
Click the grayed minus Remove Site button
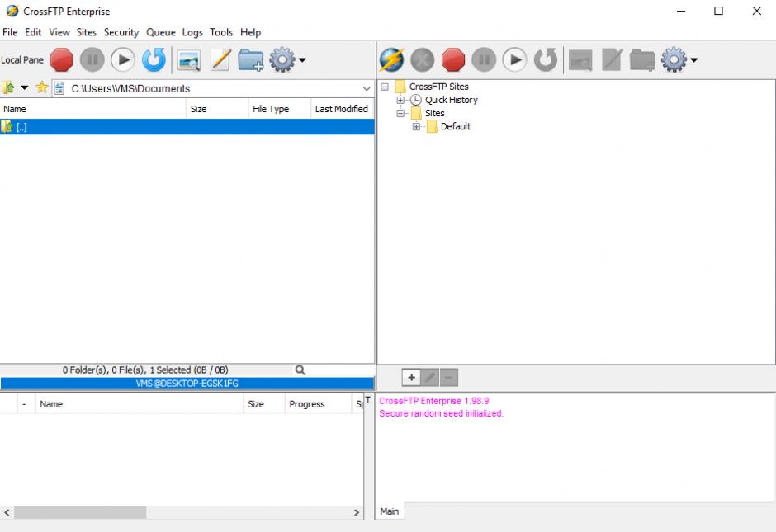pos(448,378)
